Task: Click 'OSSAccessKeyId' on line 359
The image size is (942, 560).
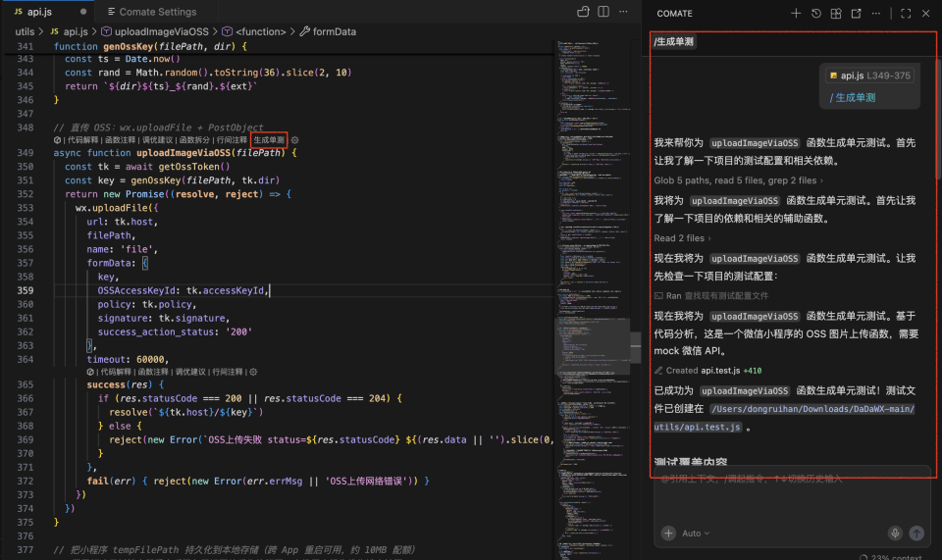Action: click(x=136, y=290)
